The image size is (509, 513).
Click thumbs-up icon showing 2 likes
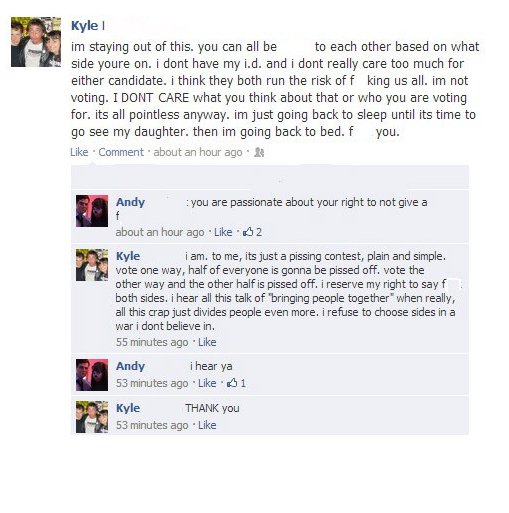248,232
